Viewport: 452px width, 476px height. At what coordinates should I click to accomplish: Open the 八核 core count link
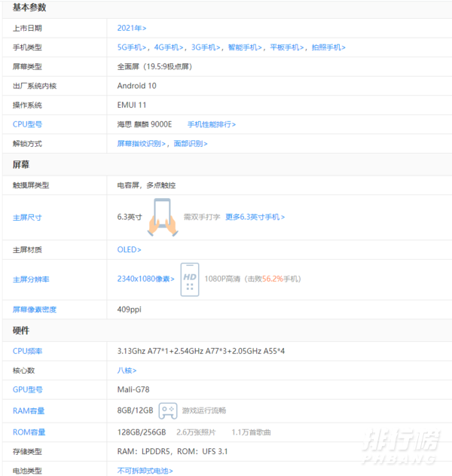(x=127, y=371)
